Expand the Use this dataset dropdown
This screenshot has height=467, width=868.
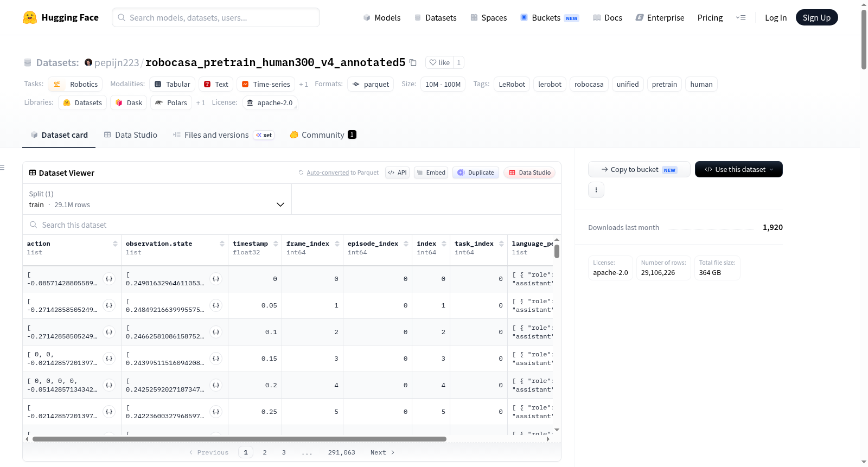click(738, 169)
